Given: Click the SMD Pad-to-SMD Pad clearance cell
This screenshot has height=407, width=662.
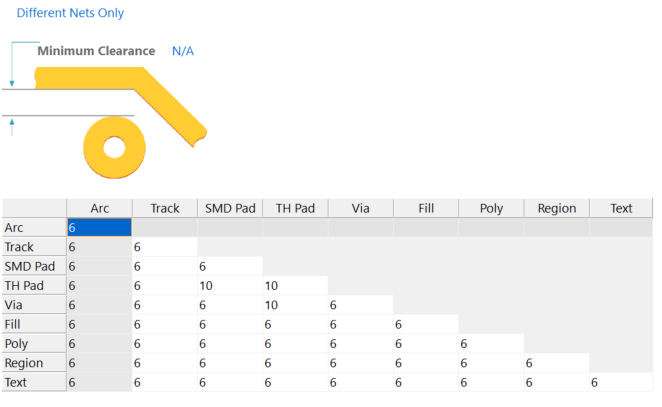Looking at the screenshot, I should pyautogui.click(x=230, y=266).
